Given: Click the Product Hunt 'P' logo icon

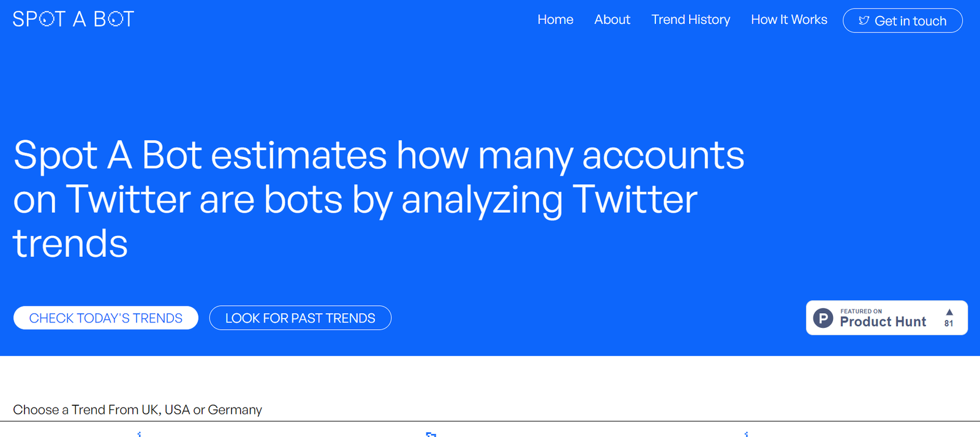Looking at the screenshot, I should 823,318.
